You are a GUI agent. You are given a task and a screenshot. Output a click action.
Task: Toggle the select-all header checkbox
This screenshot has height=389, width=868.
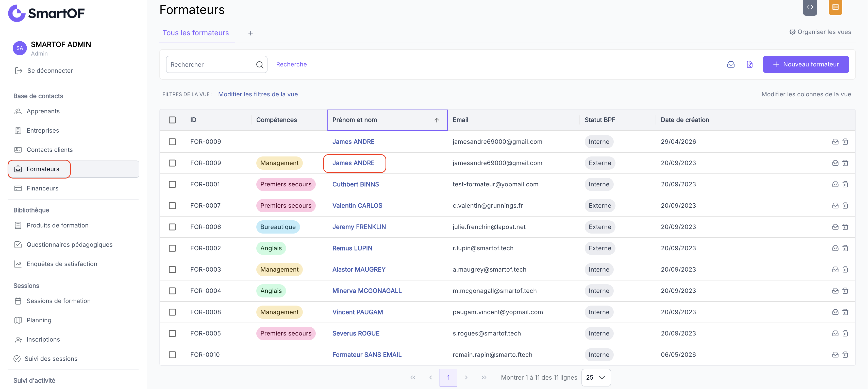tap(172, 120)
